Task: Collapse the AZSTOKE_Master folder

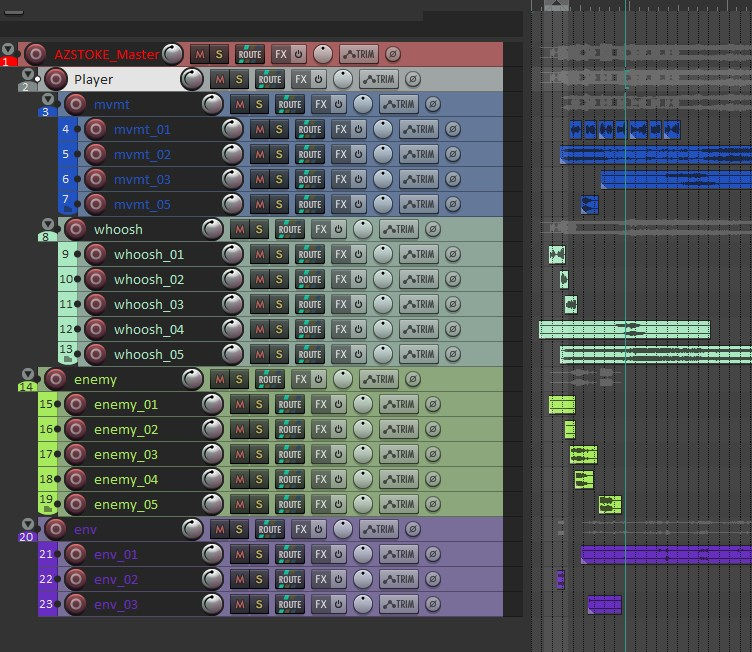Action: (x=8, y=48)
